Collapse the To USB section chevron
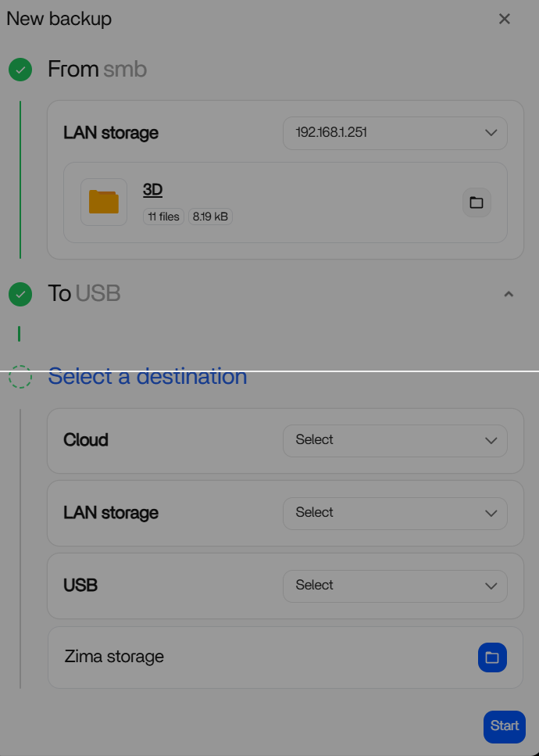539x756 pixels. (509, 294)
